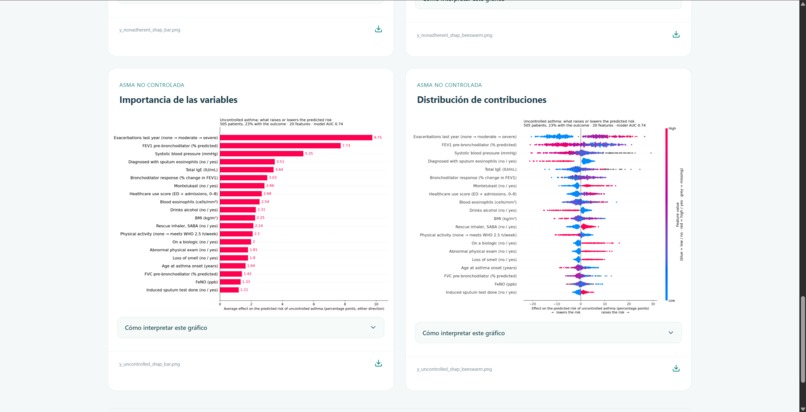Click the 'y_nonadherent_shap_bar.png' filename

[x=150, y=30]
